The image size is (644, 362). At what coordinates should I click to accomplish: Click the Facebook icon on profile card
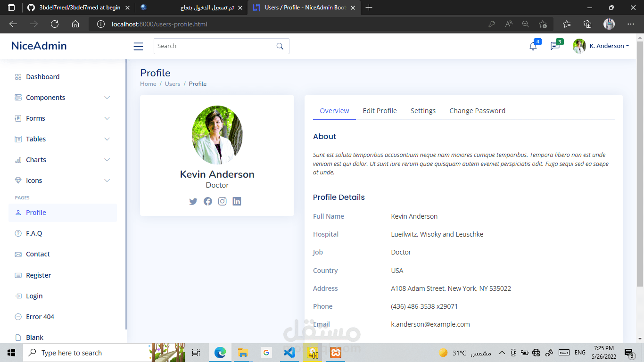point(208,201)
